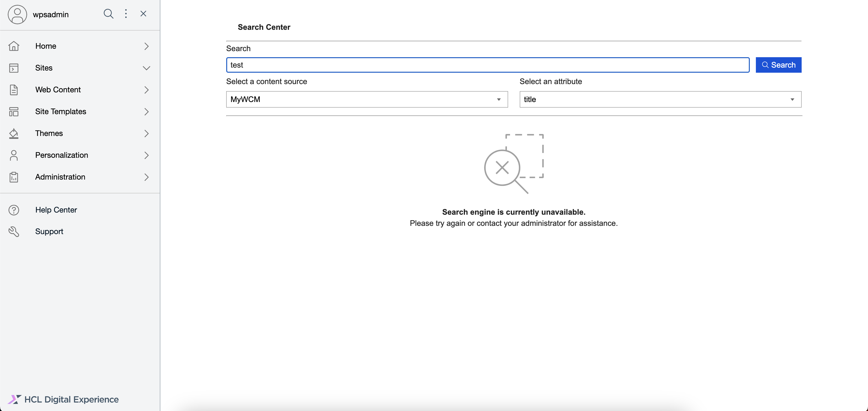Collapse the Sites menu chevron
The image size is (868, 411).
146,68
